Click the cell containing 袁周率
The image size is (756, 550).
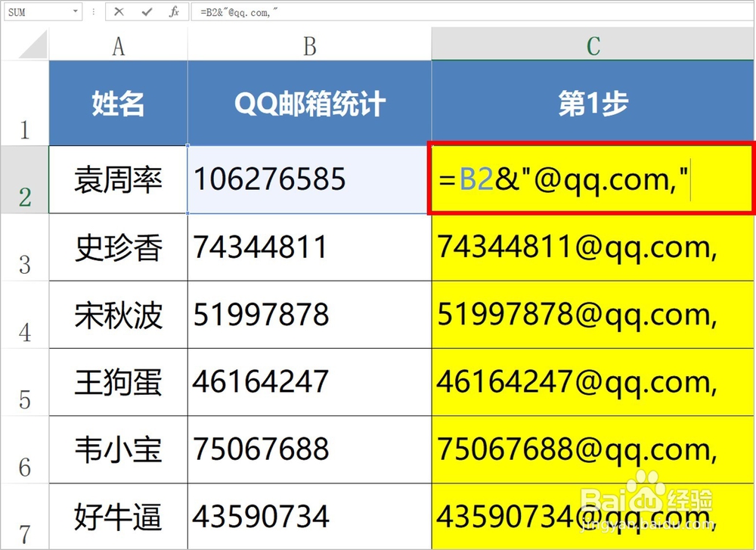pos(117,179)
